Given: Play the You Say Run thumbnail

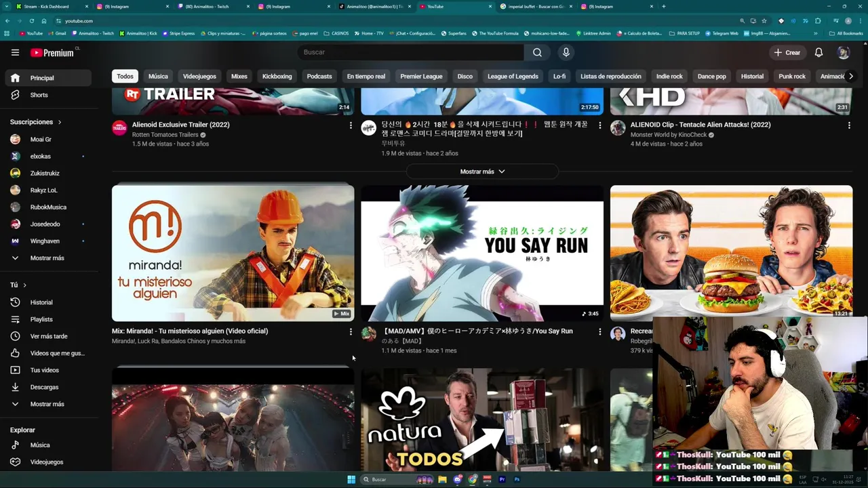Looking at the screenshot, I should [482, 253].
